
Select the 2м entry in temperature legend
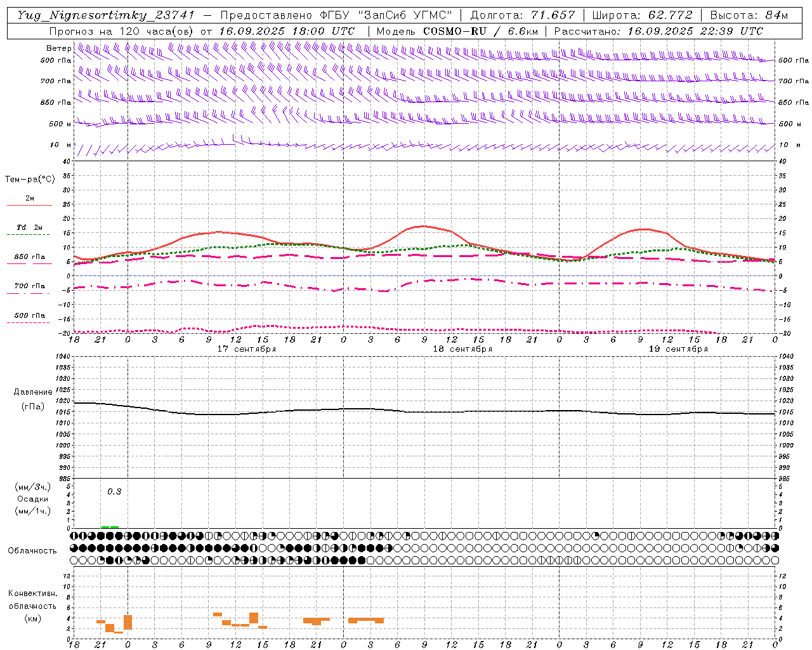click(30, 198)
